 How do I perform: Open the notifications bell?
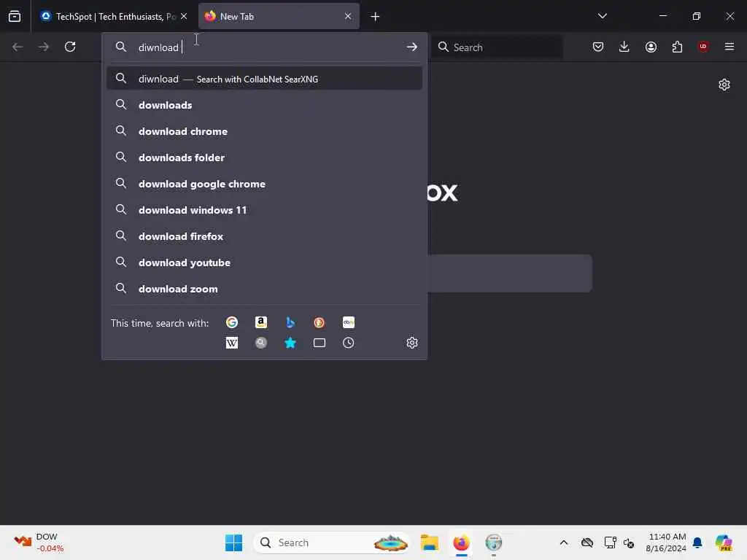pyautogui.click(x=697, y=542)
